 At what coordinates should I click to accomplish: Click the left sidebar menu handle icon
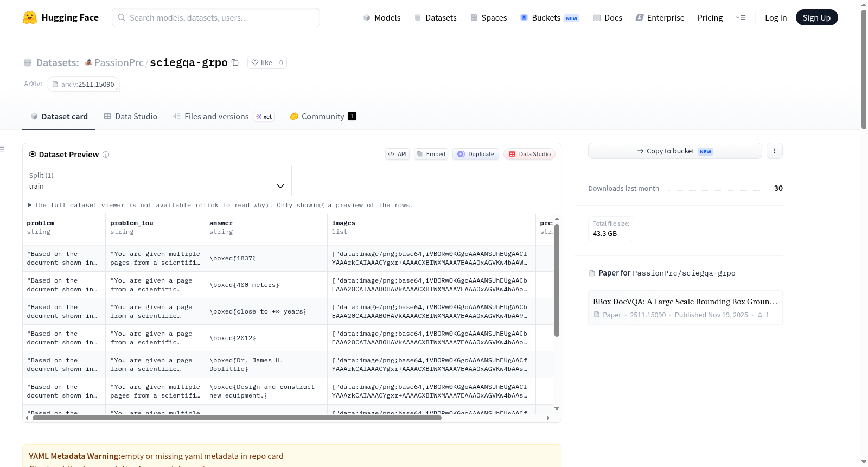(2, 149)
